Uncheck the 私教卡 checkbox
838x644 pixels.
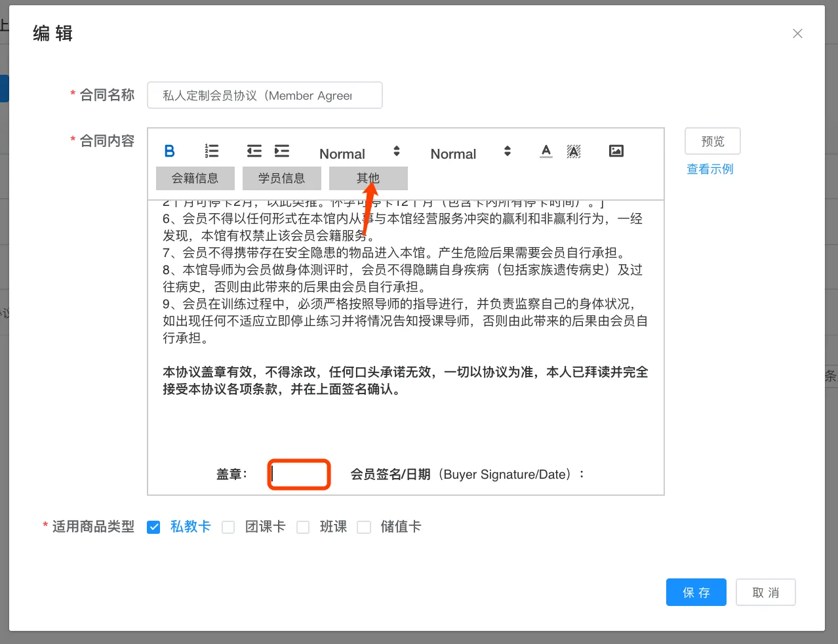tap(154, 527)
